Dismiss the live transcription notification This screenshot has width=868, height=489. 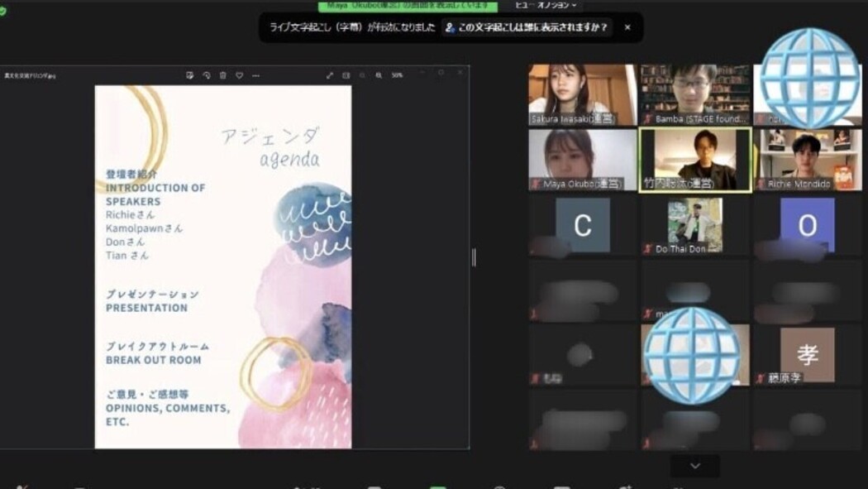(627, 27)
